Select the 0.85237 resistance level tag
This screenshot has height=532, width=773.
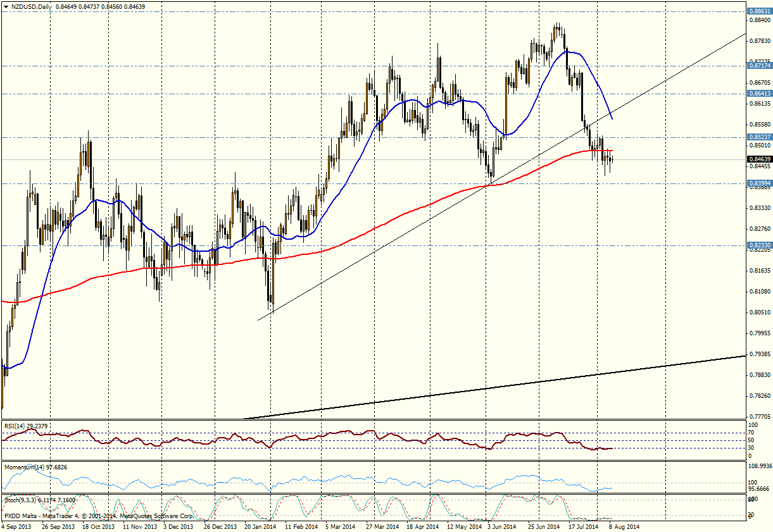point(759,137)
